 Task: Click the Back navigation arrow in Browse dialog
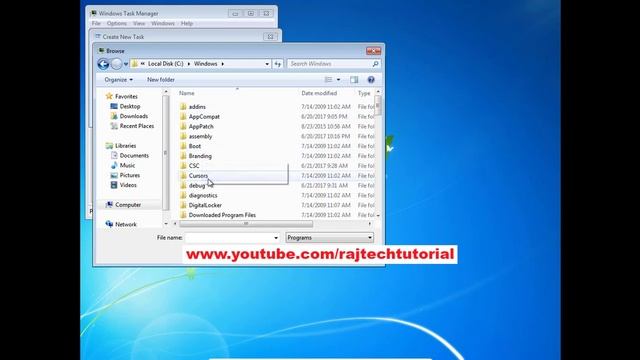click(103, 64)
